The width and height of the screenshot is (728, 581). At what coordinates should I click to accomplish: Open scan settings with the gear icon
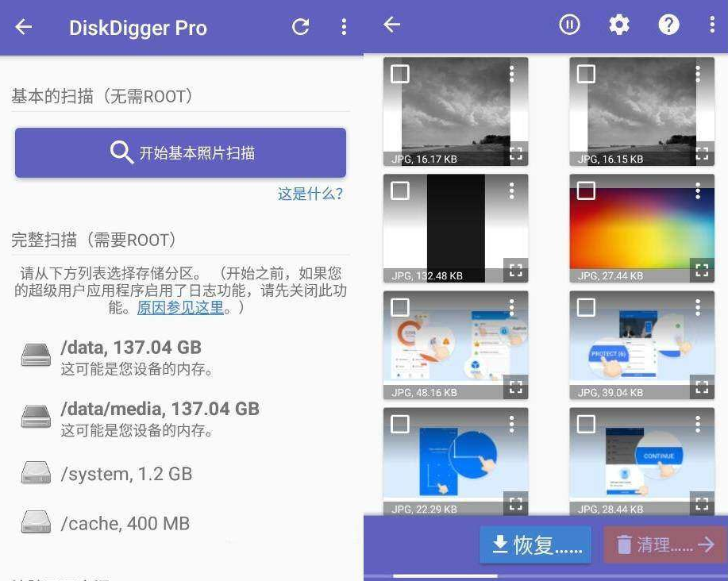(x=619, y=25)
